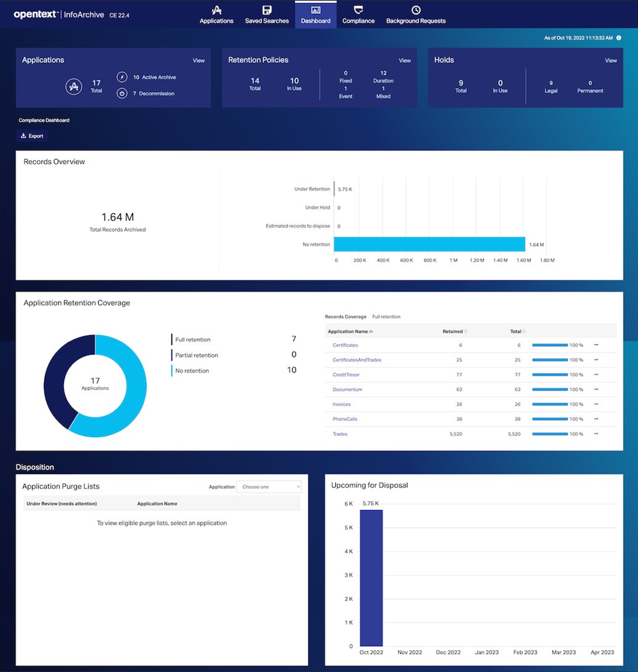Open the CreditTresor application link
The image size is (638, 672).
[x=346, y=375]
